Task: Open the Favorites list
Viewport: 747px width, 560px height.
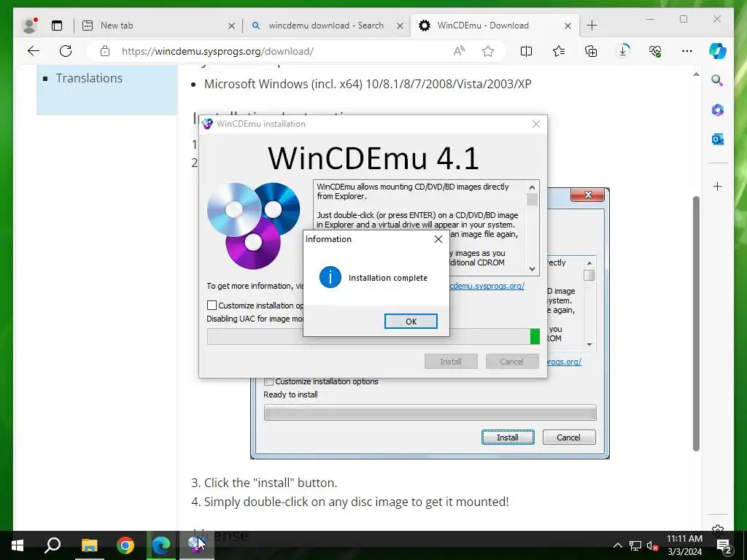Action: point(558,51)
